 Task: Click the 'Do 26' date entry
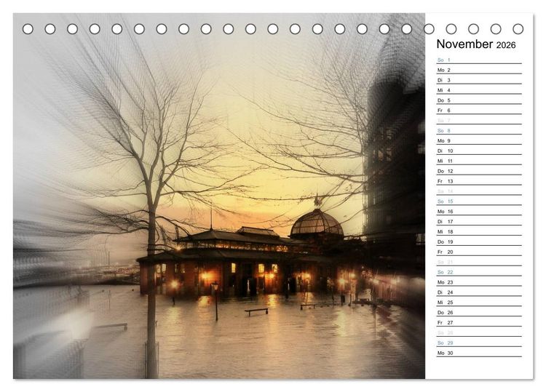pos(479,312)
